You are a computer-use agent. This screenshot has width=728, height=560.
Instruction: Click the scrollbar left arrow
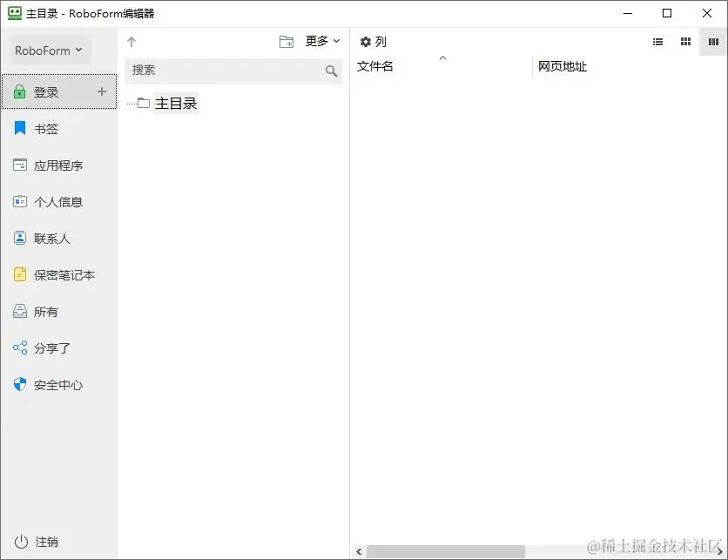point(359,551)
